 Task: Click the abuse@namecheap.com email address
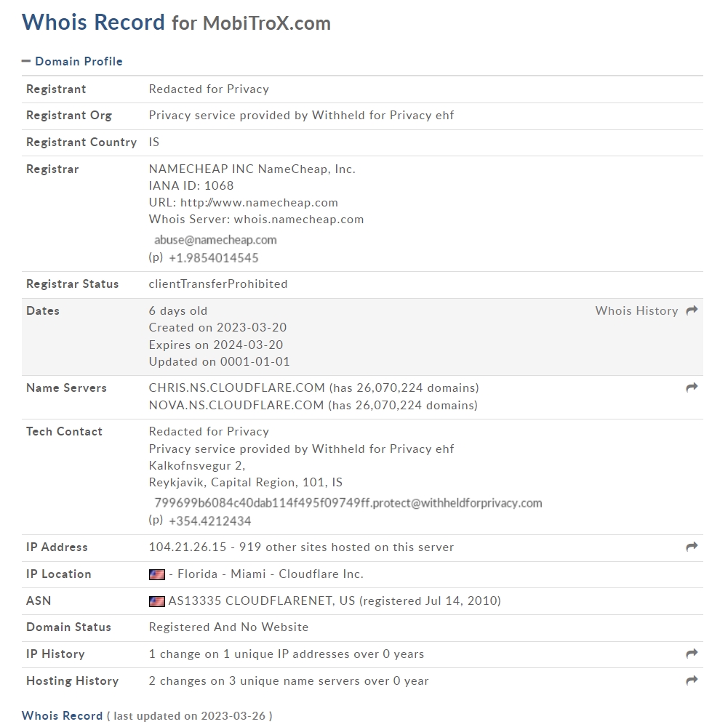pos(215,240)
